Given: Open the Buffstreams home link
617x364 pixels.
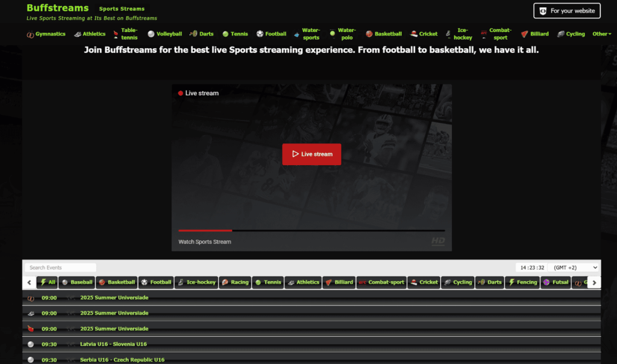Looking at the screenshot, I should pos(57,8).
